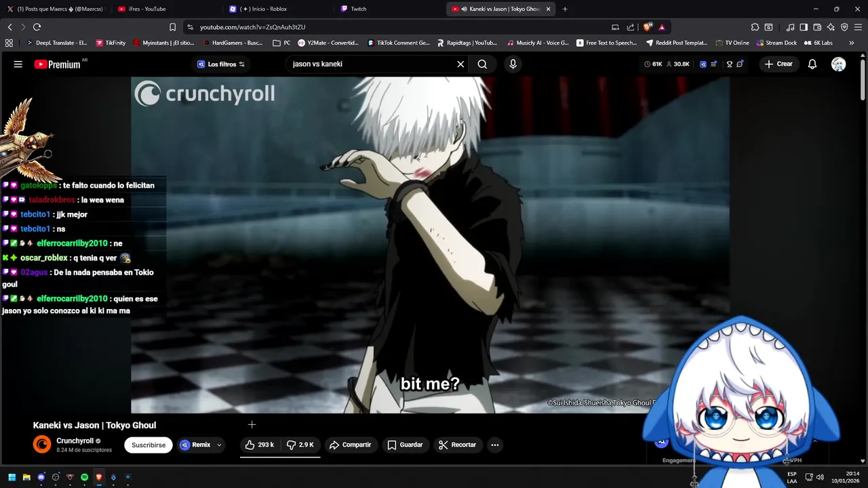Switch to the Twitch tab
The width and height of the screenshot is (868, 488).
point(389,9)
